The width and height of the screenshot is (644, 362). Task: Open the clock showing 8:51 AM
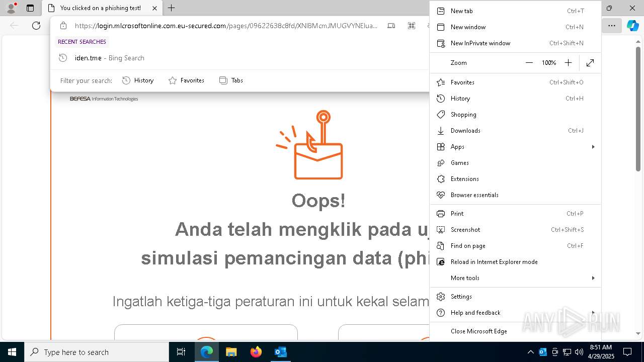coord(601,352)
